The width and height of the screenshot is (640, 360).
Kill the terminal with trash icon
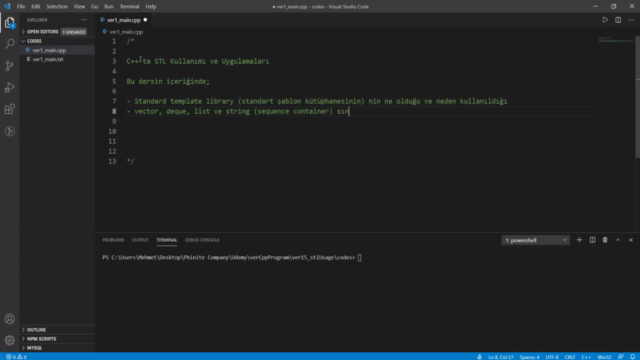pos(605,240)
